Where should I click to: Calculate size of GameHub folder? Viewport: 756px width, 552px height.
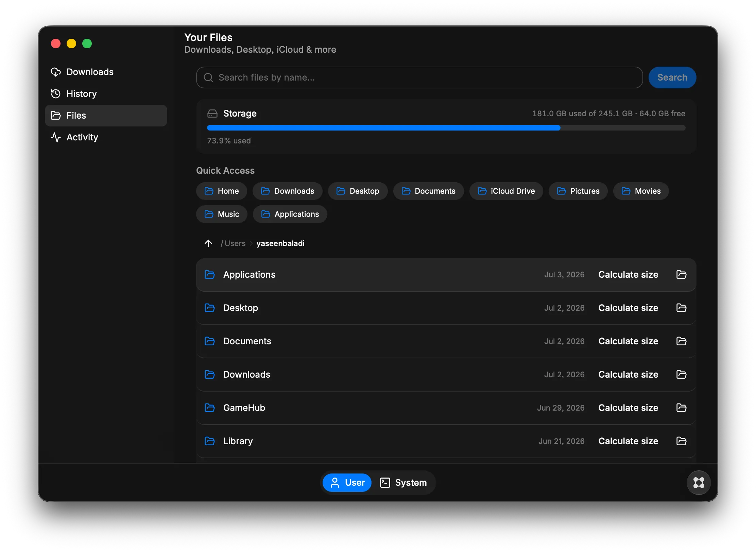tap(628, 408)
